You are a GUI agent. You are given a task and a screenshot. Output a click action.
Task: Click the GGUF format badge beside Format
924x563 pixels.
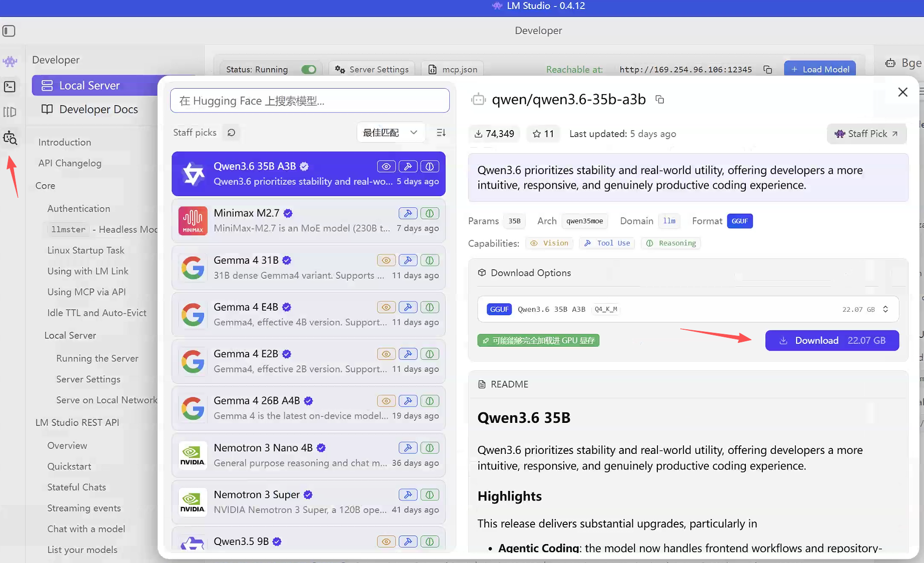click(x=740, y=221)
